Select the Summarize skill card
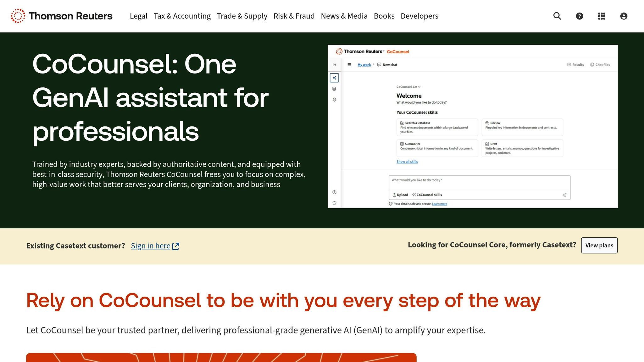Viewport: 644px width, 362px height. (x=437, y=148)
